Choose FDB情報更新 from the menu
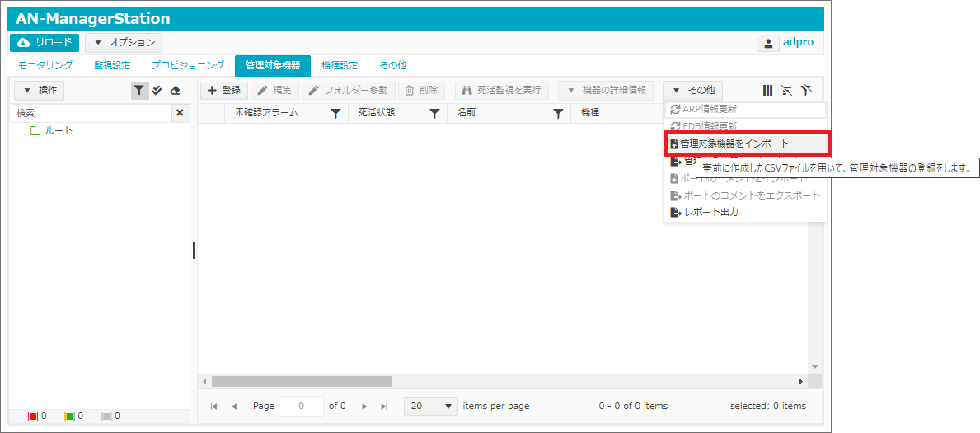Screen dimensions: 980x433 [x=745, y=125]
